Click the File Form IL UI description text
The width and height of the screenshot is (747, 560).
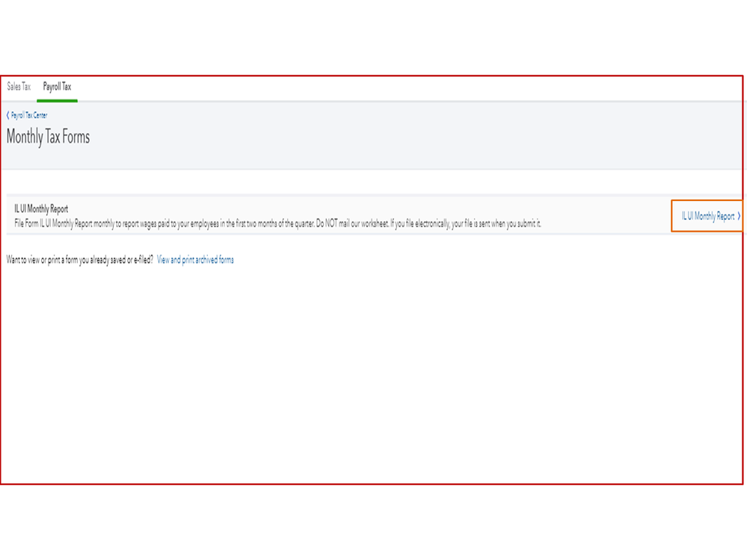(277, 224)
